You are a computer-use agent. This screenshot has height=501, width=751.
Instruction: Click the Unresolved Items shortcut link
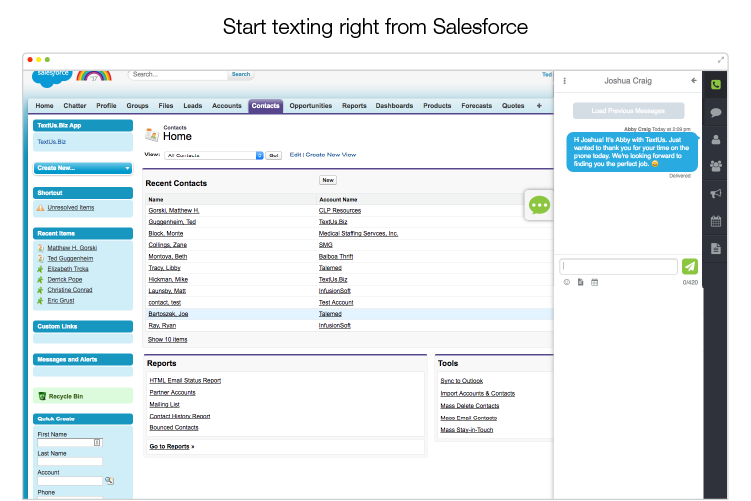point(71,207)
